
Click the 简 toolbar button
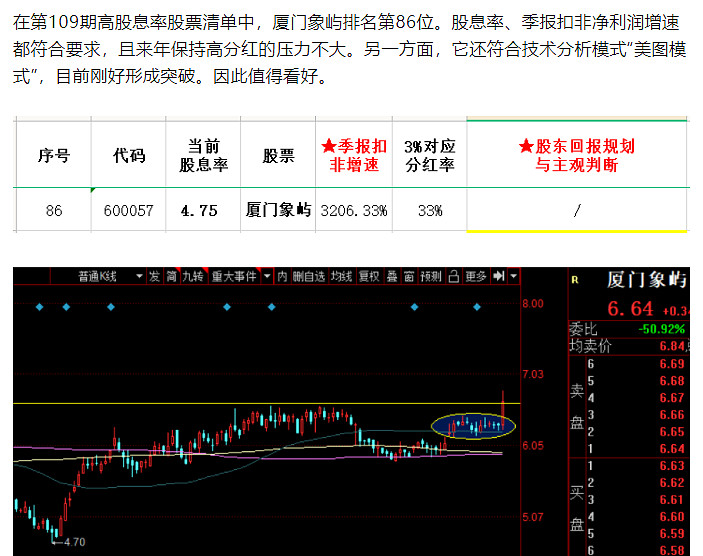(172, 277)
